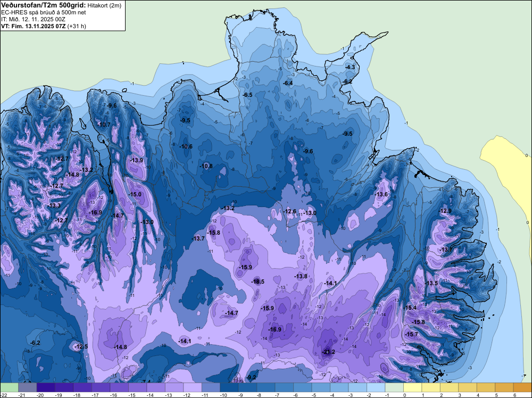
Task: Select the -10.7 temperature value
Action: [x=104, y=125]
